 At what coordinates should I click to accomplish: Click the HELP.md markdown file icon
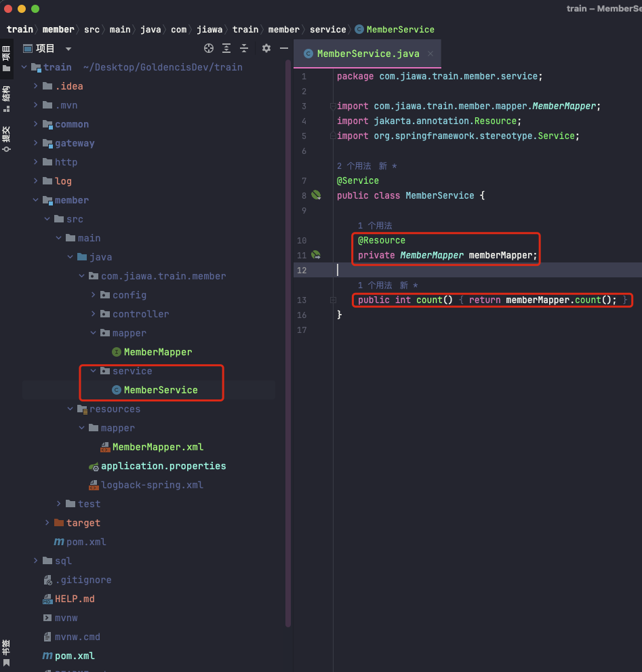click(x=47, y=599)
